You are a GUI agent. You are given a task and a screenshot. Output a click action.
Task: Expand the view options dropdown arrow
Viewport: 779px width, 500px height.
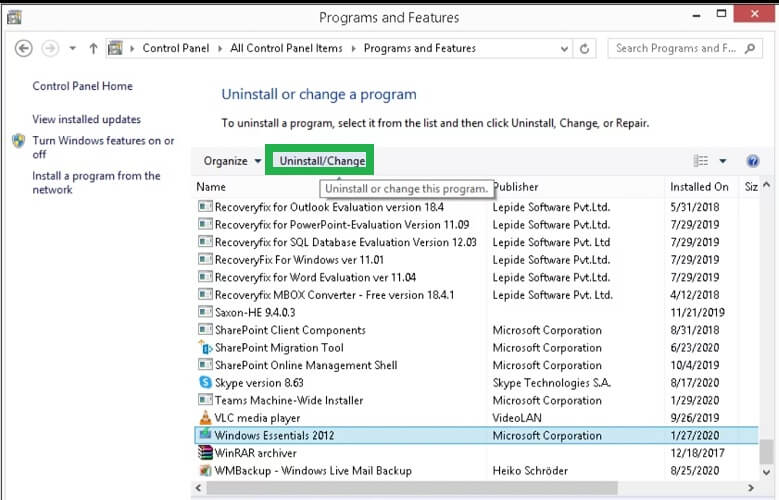(722, 161)
